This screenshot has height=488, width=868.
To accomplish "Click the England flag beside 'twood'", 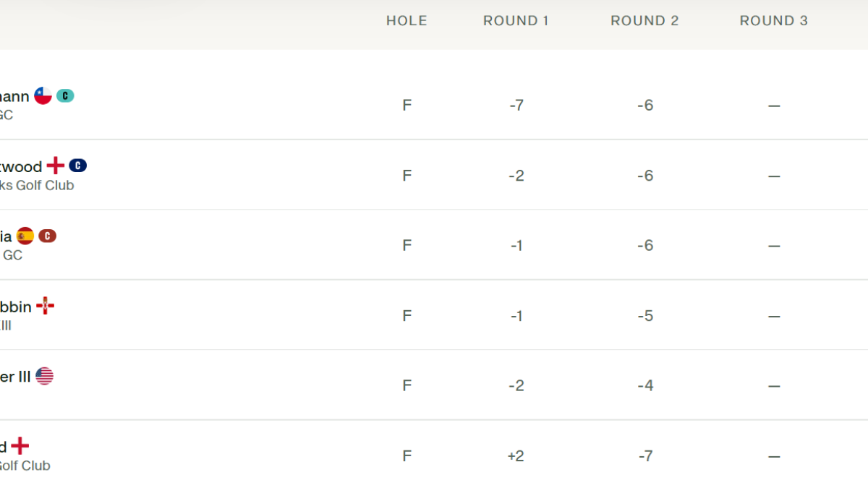I will pos(56,166).
